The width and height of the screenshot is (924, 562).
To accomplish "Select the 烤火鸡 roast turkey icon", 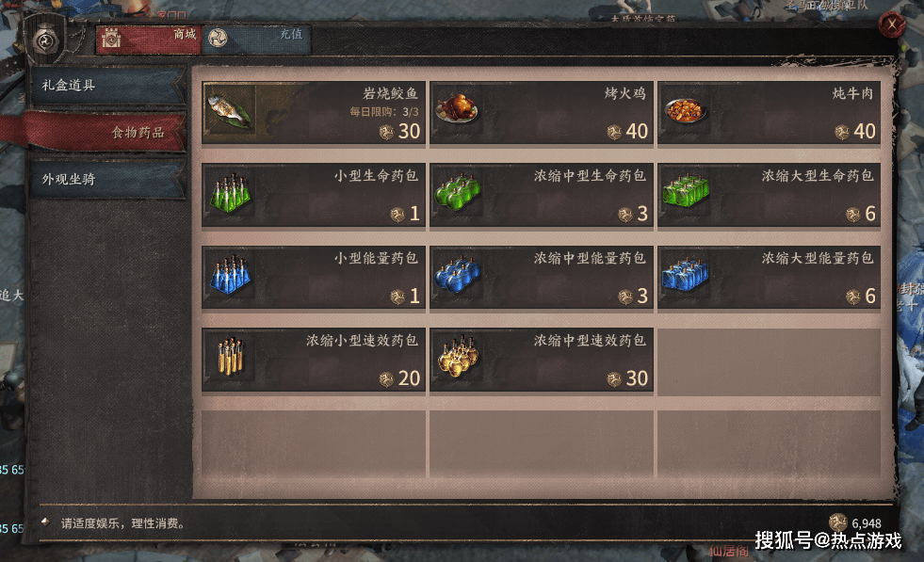I will [x=457, y=108].
